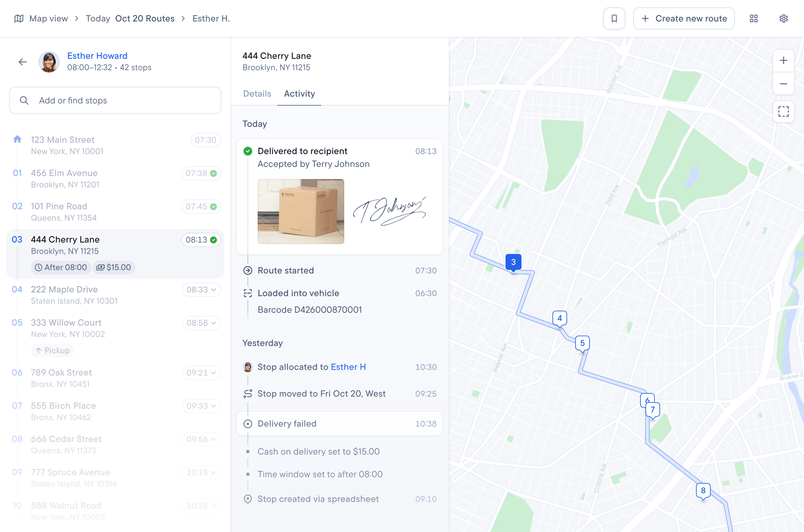Screen dimensions: 804x532
Task: Click the Delivered to recipient heading
Action: click(x=303, y=151)
